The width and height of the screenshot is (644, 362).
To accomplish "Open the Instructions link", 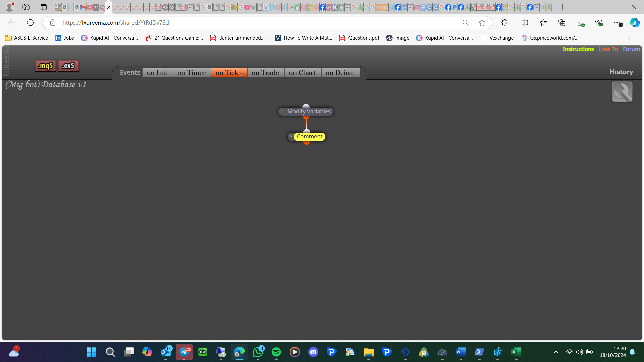I will (578, 49).
